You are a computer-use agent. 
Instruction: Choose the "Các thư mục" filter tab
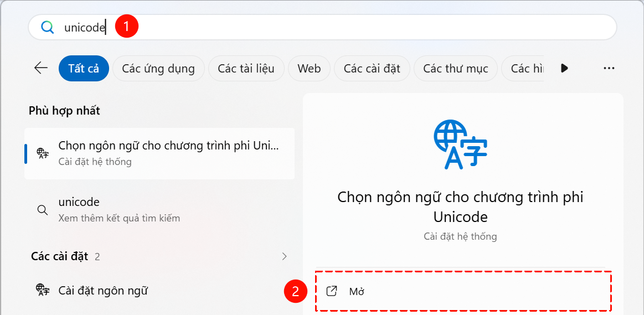[455, 69]
